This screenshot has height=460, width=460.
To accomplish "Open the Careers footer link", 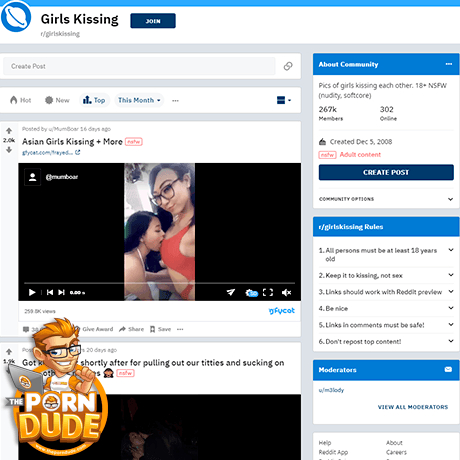I will [396, 452].
